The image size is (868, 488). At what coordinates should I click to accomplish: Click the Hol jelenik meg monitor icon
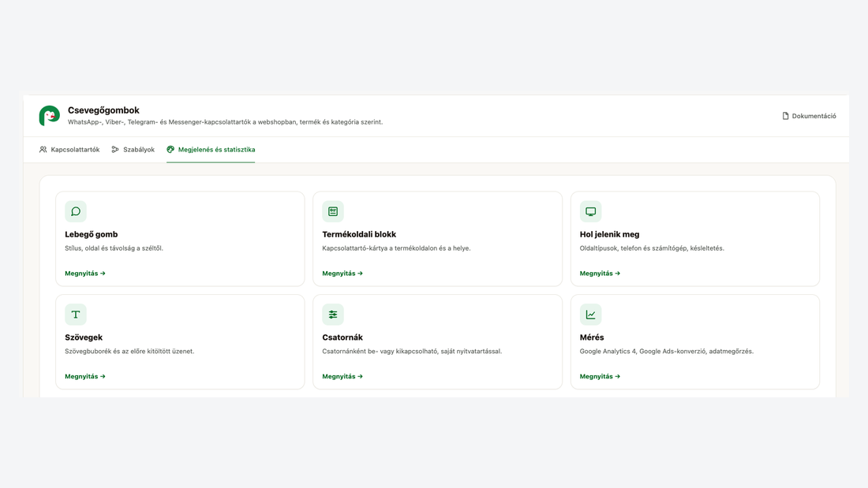(591, 211)
